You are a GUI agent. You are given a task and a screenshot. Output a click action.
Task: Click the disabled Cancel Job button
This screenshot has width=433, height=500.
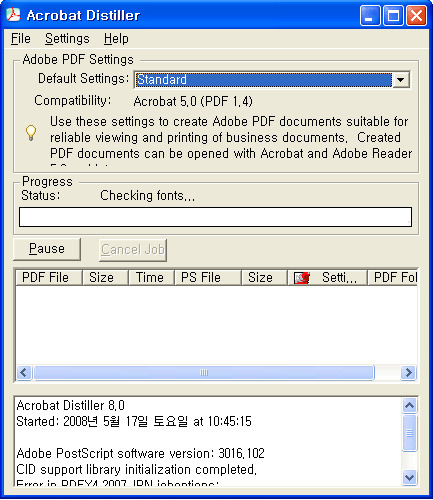click(x=133, y=249)
